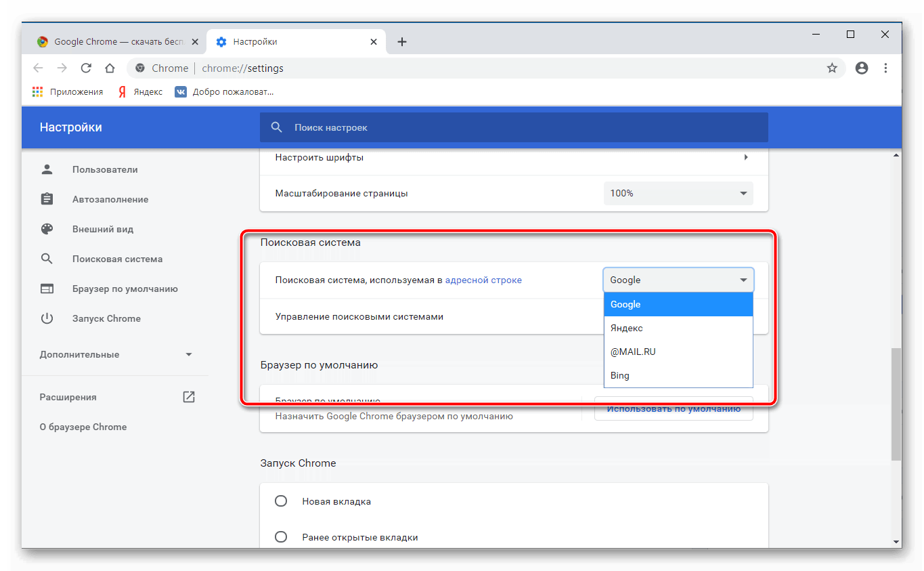Switch to the Настройки tab

coord(296,42)
